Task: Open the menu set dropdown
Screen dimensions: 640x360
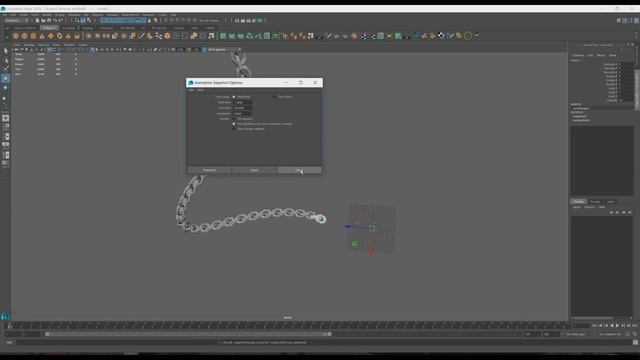Action: tap(17, 20)
